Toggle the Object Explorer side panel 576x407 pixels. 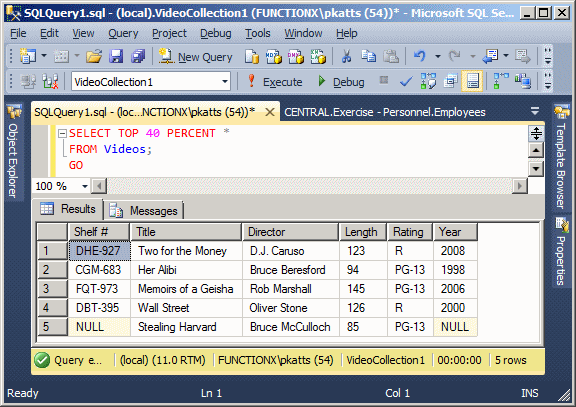pos(13,151)
